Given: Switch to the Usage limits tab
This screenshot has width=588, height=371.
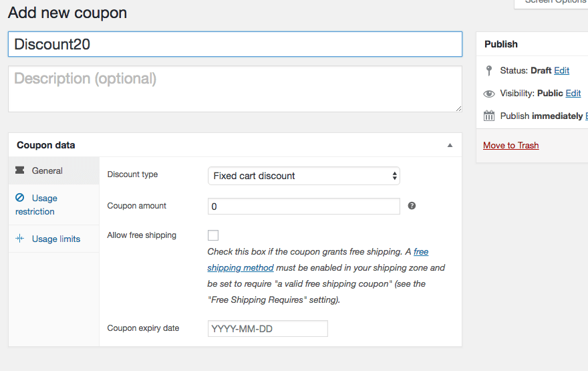Looking at the screenshot, I should (56, 239).
